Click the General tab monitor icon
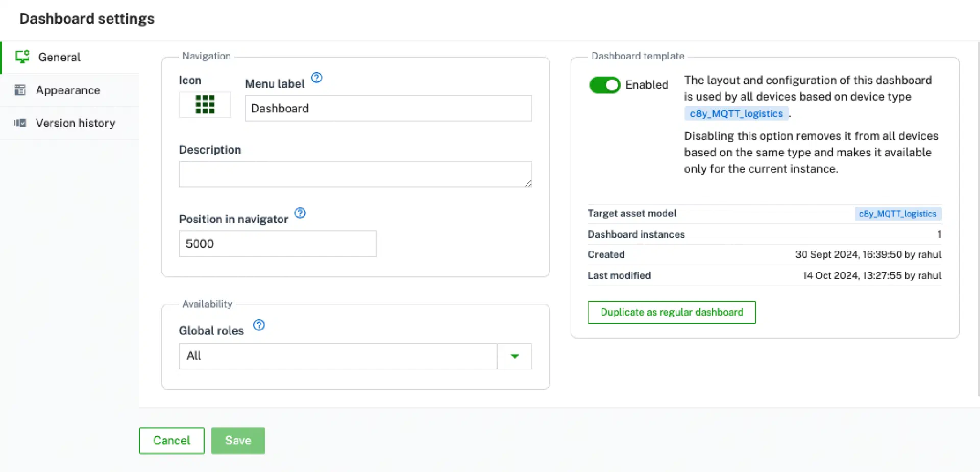Image resolution: width=980 pixels, height=472 pixels. (x=22, y=57)
